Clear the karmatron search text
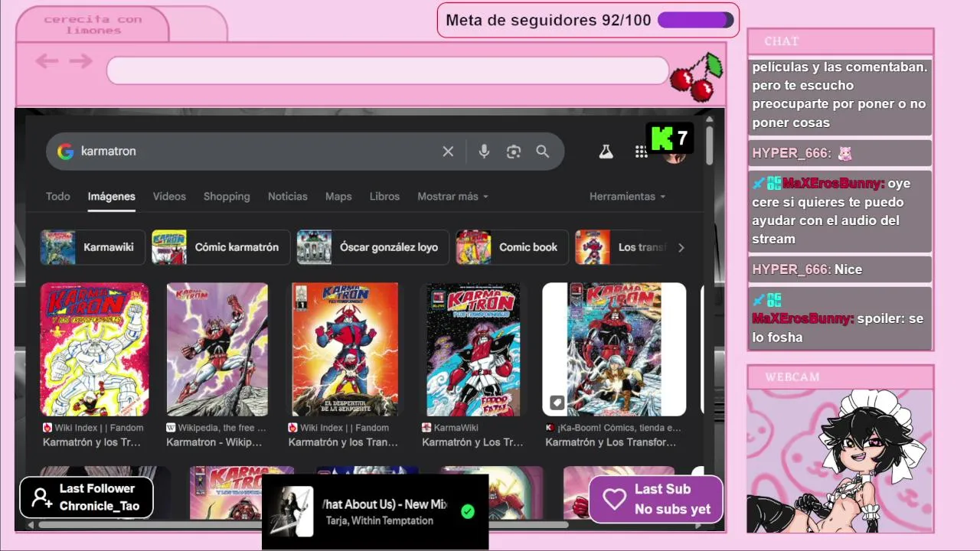Image resolution: width=980 pixels, height=551 pixels. coord(448,152)
